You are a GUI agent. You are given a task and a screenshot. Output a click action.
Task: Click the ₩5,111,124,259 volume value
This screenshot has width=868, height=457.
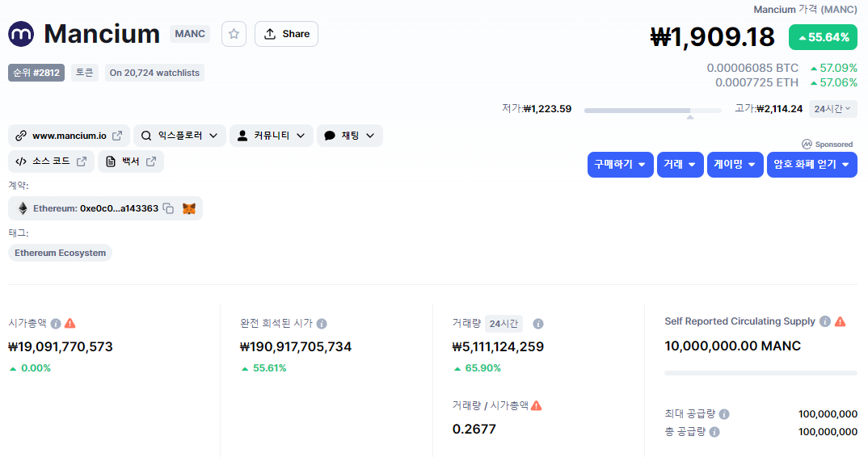click(x=498, y=347)
